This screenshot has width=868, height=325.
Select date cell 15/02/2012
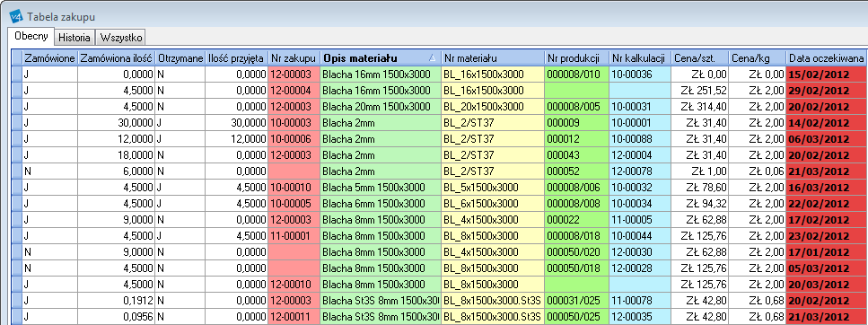point(827,75)
